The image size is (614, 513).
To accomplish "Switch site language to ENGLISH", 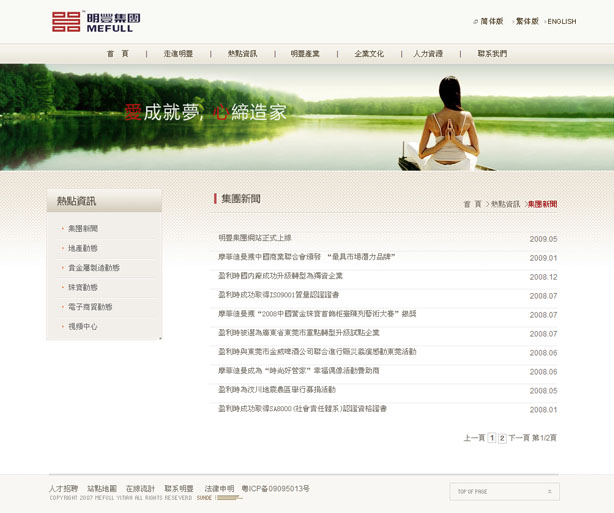I will [x=561, y=21].
